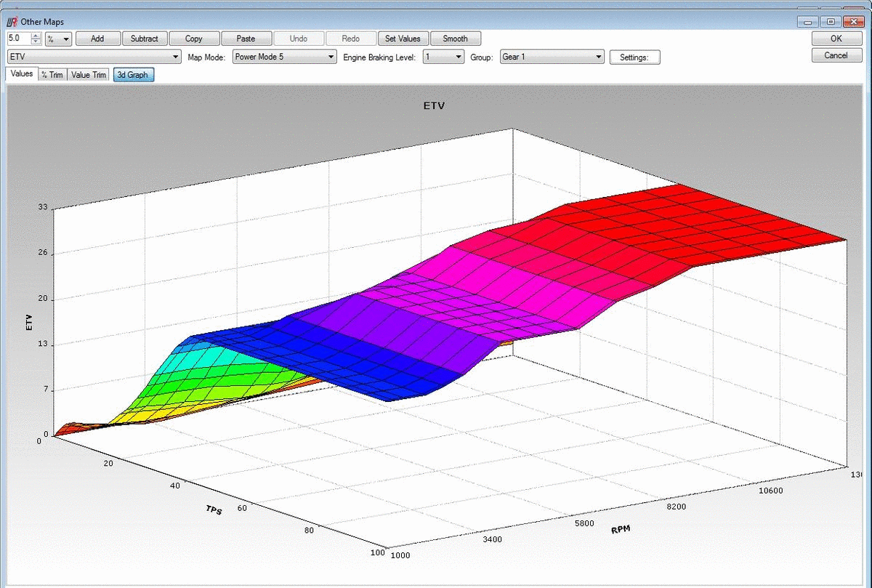Screen dimensions: 872x588
Task: Open the Map Mode Power Mode 5 dropdown
Action: point(284,57)
